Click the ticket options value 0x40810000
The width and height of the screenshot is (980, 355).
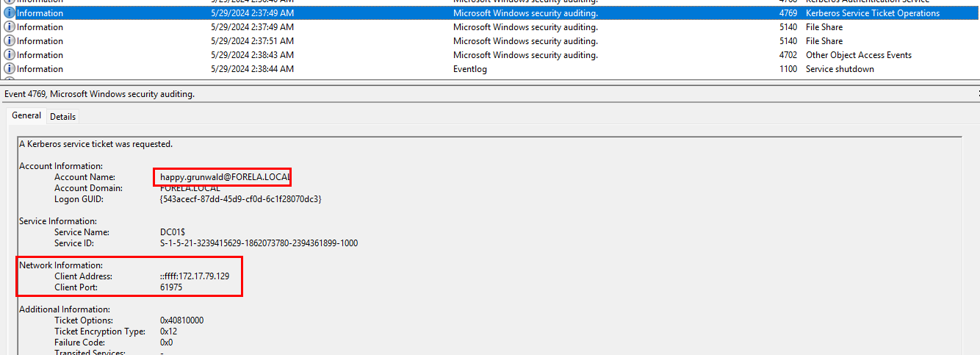pyautogui.click(x=182, y=320)
